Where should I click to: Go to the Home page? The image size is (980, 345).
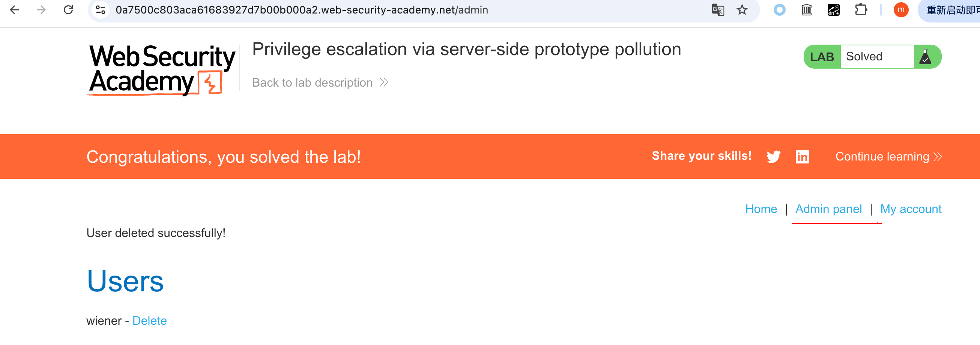point(761,209)
